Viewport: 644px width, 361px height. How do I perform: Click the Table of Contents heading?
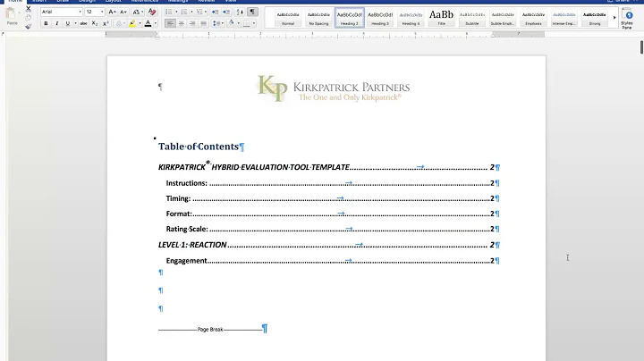(x=199, y=147)
